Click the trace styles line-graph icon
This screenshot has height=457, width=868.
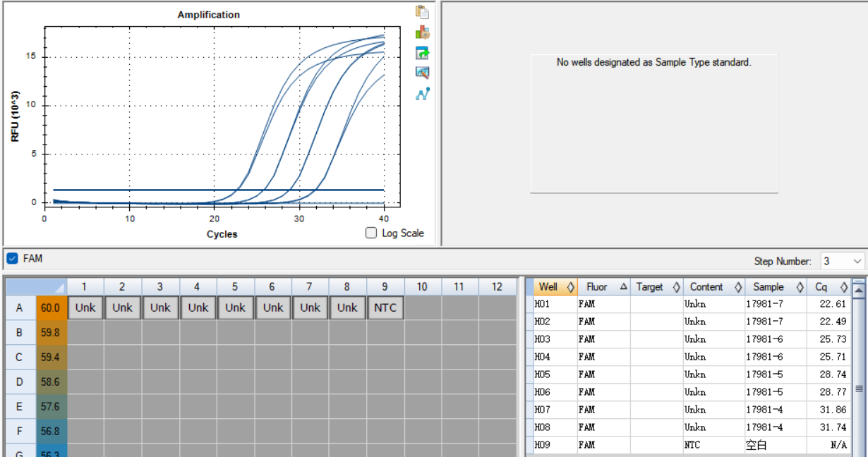[x=423, y=93]
